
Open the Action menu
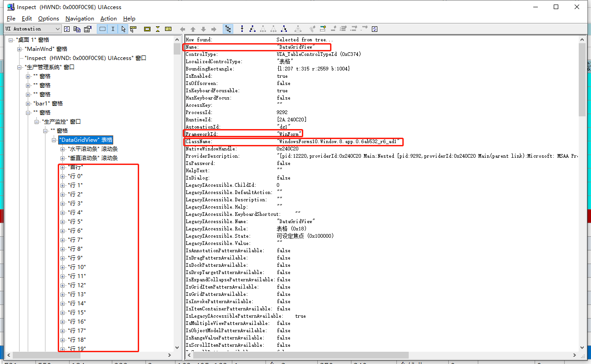(x=108, y=19)
